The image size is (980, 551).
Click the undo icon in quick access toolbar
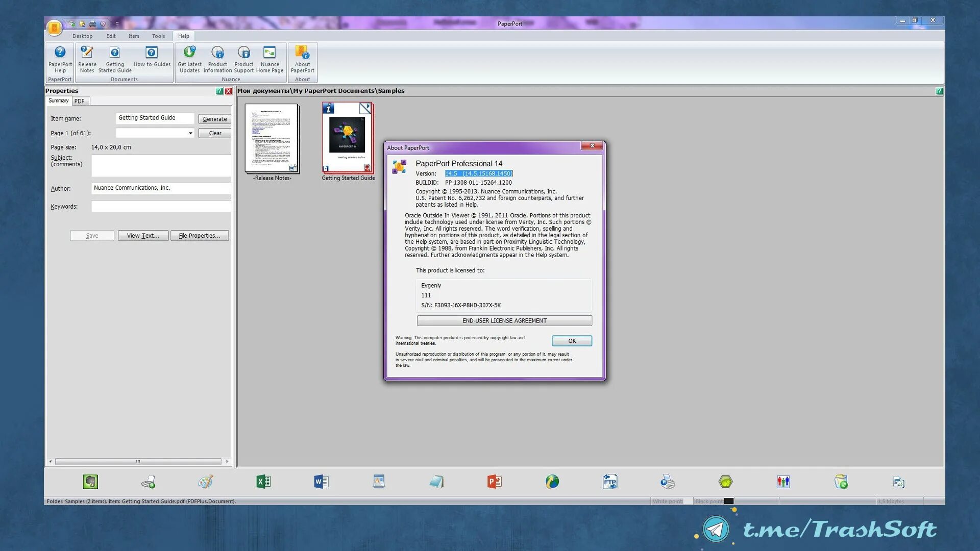click(103, 24)
